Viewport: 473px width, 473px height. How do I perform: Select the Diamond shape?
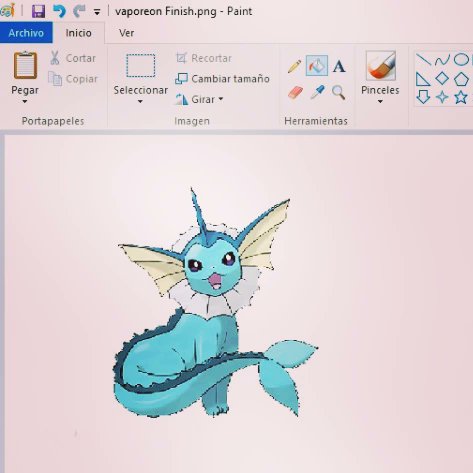442,79
